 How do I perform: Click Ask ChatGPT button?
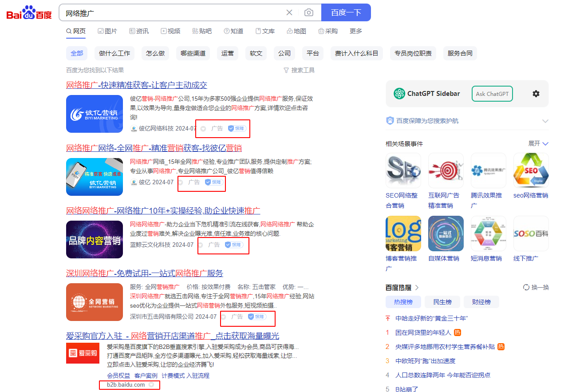pyautogui.click(x=492, y=94)
